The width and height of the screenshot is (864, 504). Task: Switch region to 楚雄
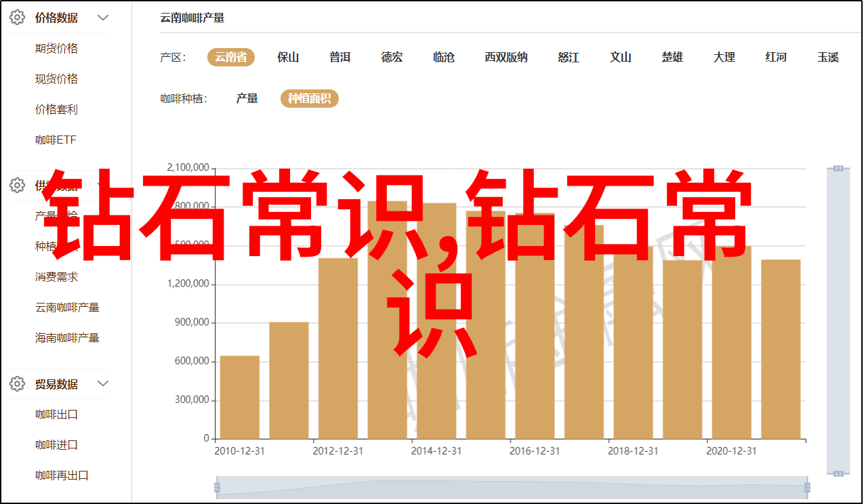coord(673,58)
